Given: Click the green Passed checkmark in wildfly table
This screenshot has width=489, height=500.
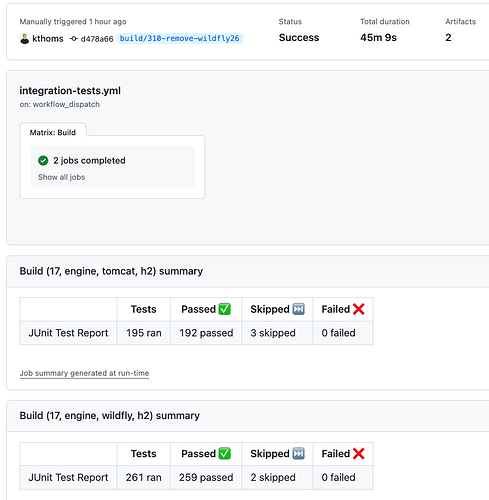Looking at the screenshot, I should (225, 453).
